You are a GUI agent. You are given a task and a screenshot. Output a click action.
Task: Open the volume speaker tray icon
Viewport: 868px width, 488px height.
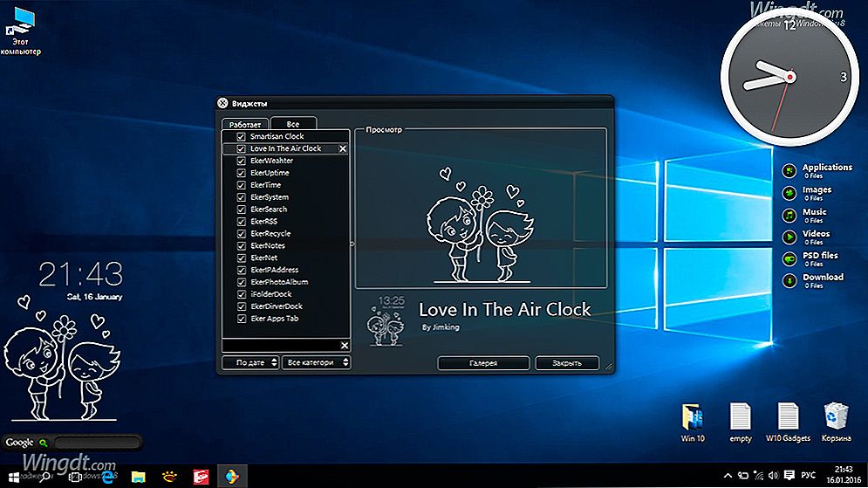[x=773, y=476]
